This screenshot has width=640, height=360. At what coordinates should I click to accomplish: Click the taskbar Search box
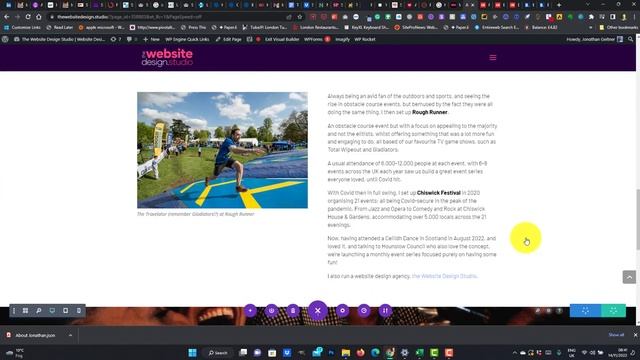pos(218,353)
